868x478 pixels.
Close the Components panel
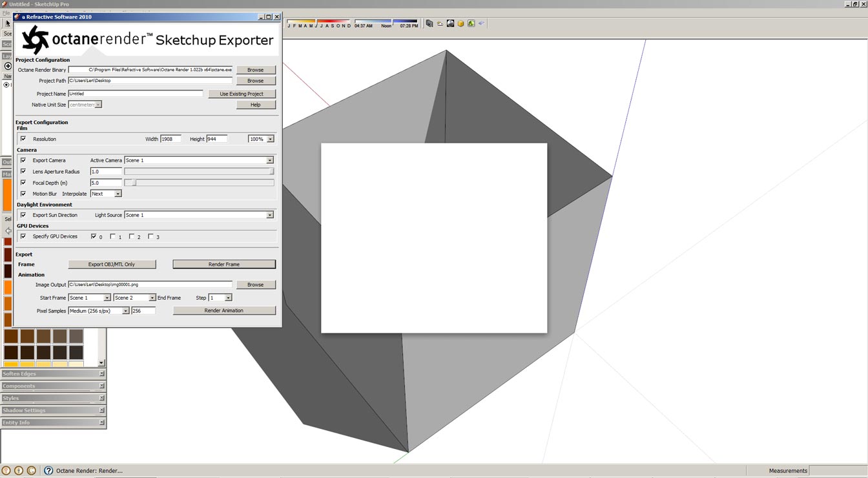101,386
